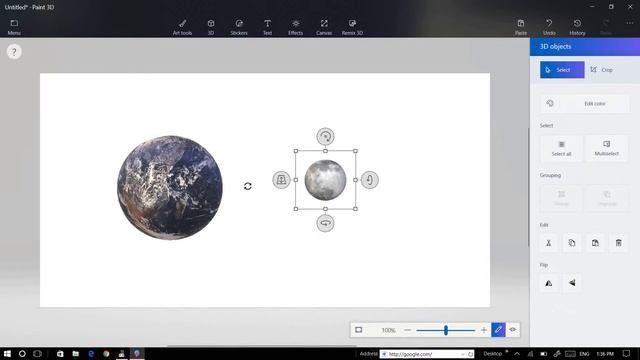Delete the selection with trash icon

tap(618, 243)
